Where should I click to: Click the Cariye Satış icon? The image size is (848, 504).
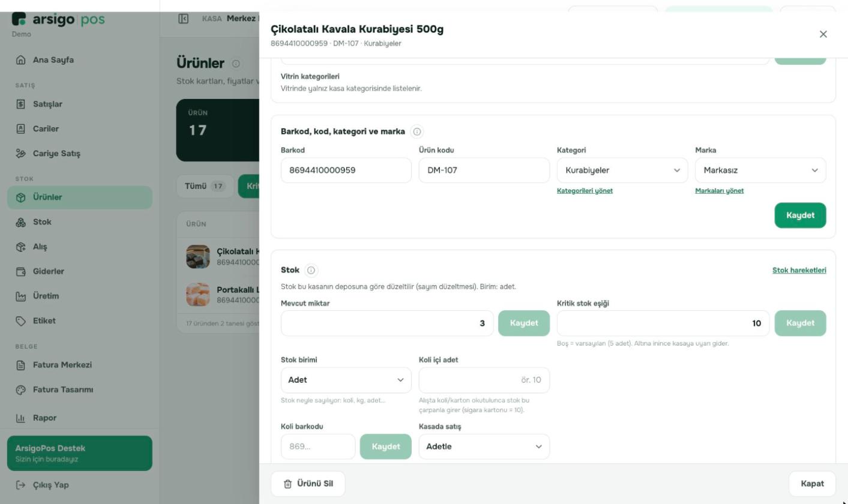[21, 154]
